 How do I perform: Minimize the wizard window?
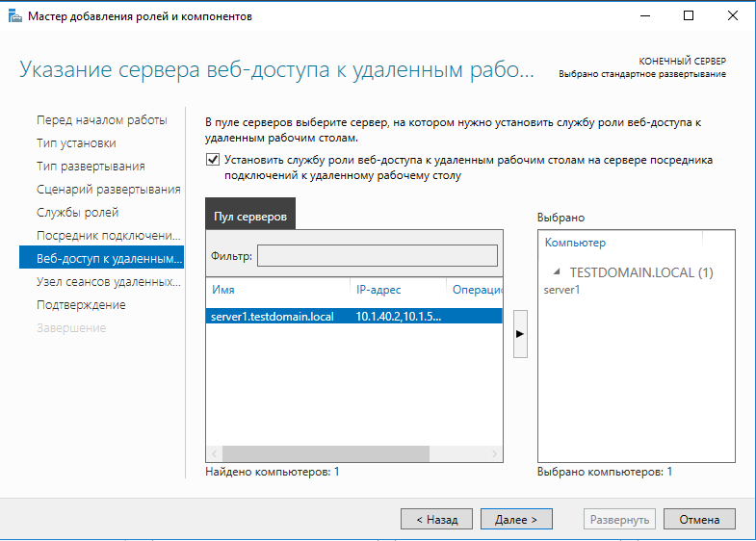pos(644,16)
